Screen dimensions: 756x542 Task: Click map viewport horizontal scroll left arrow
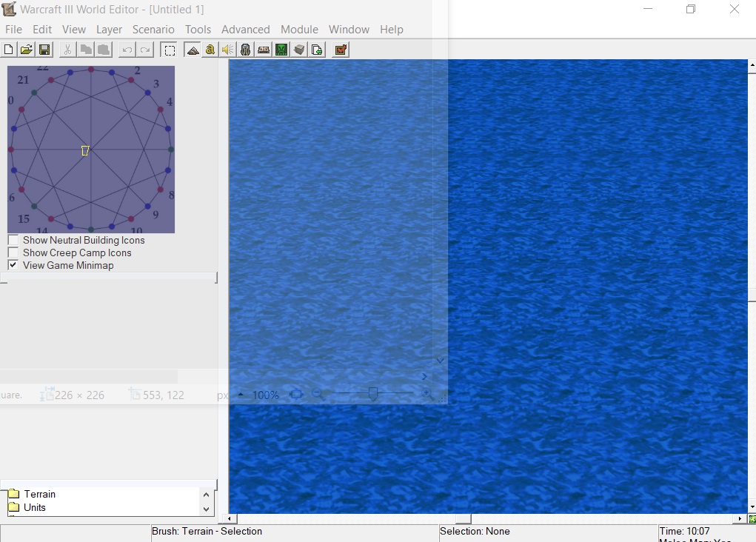tap(230, 519)
